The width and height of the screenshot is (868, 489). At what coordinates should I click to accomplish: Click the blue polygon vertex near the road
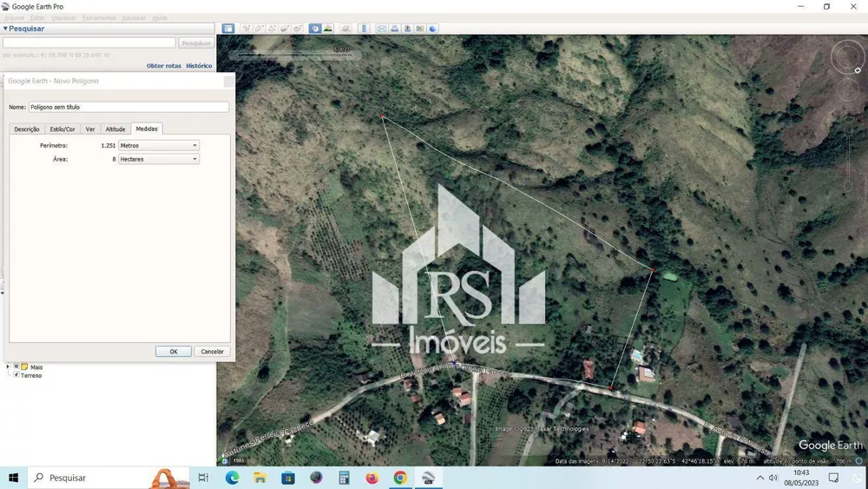[455, 363]
